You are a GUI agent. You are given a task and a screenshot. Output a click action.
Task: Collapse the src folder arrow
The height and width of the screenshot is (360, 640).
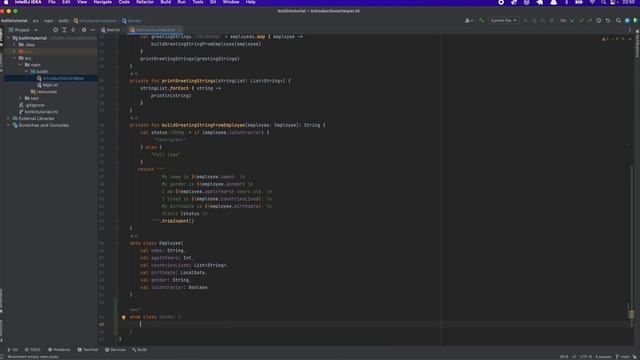(14, 58)
